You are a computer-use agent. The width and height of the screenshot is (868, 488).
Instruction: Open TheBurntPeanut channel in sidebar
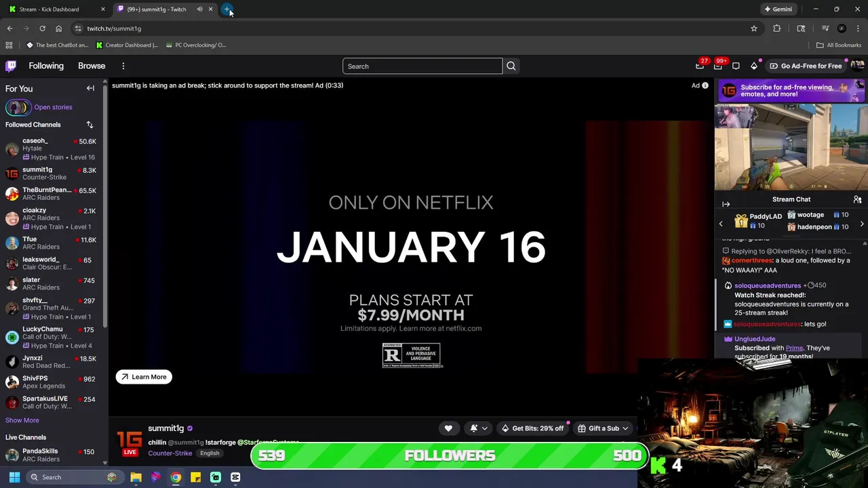coord(53,194)
